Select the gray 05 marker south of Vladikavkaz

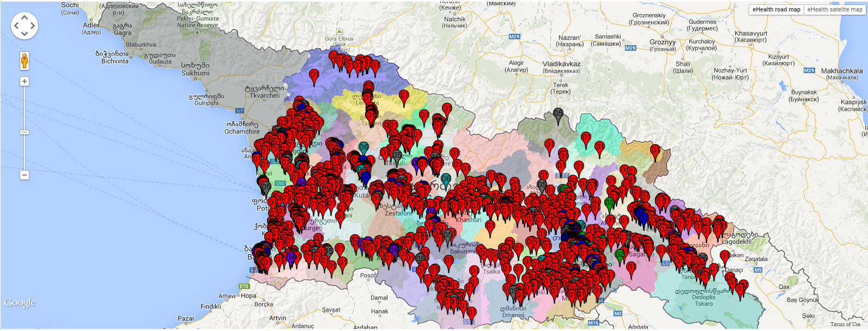point(558,115)
